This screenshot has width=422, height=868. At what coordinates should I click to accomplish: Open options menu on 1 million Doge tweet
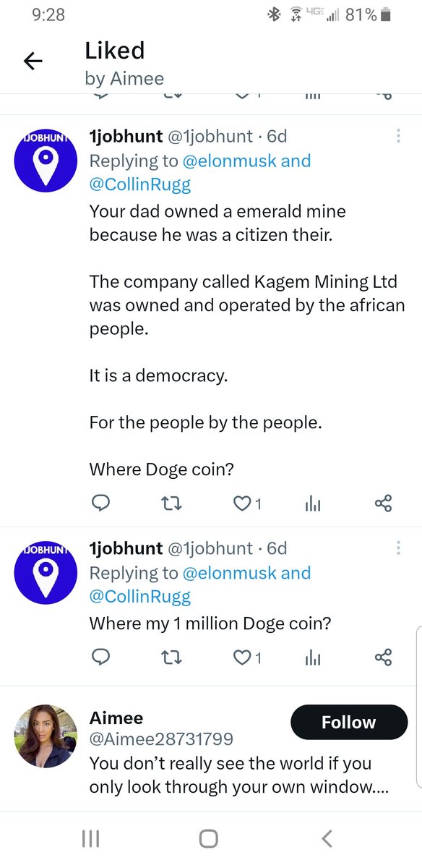(398, 548)
